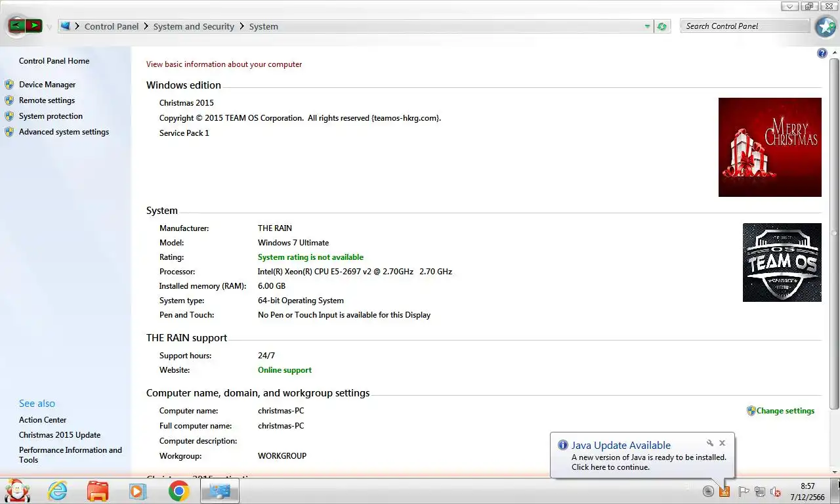Select Control Panel in the breadcrumb

[112, 26]
